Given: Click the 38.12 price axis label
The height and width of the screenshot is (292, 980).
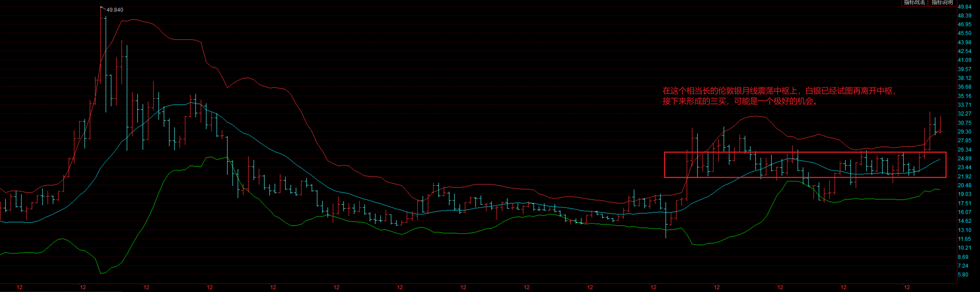Looking at the screenshot, I should point(965,78).
